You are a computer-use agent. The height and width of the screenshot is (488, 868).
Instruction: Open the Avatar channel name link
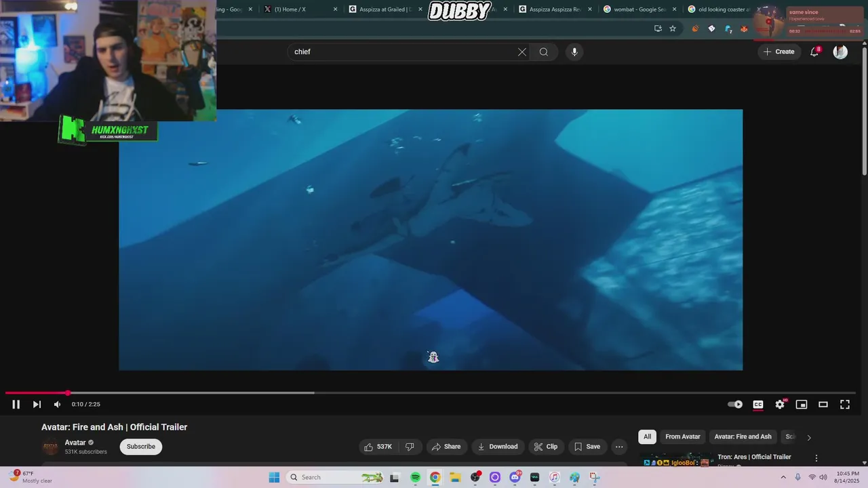coord(75,443)
